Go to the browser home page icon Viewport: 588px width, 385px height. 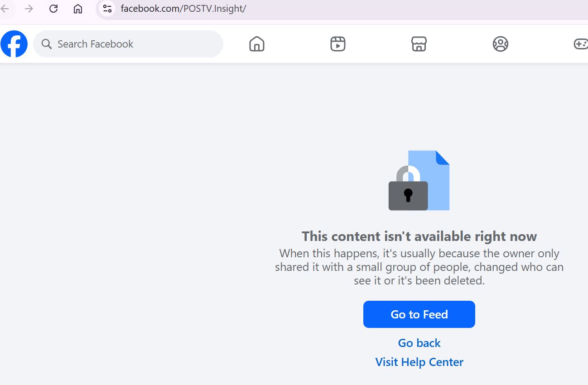tap(78, 9)
